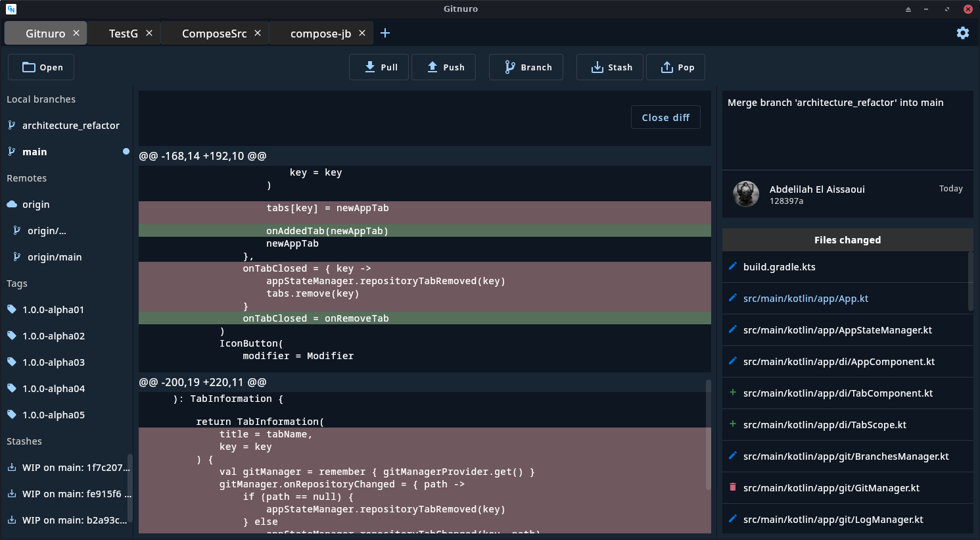Click the keep-above arrow in title bar

click(x=908, y=9)
